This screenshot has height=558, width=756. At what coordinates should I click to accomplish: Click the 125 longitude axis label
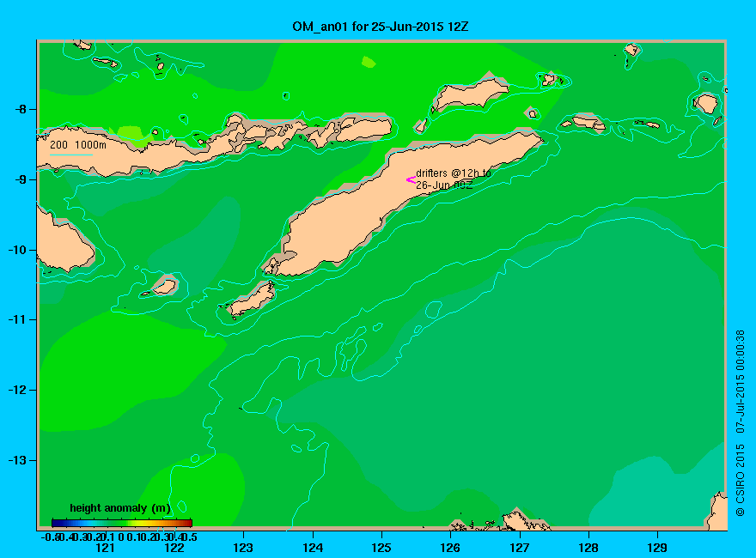(381, 548)
